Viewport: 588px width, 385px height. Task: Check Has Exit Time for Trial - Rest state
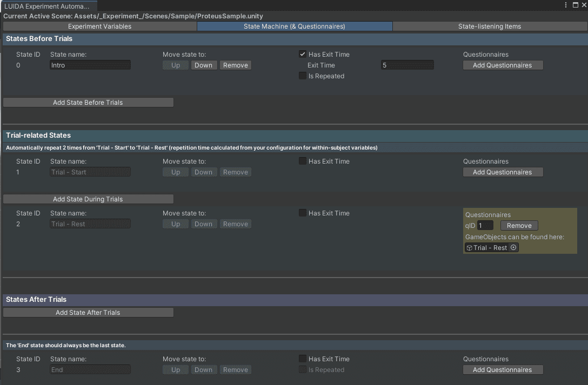(x=302, y=213)
